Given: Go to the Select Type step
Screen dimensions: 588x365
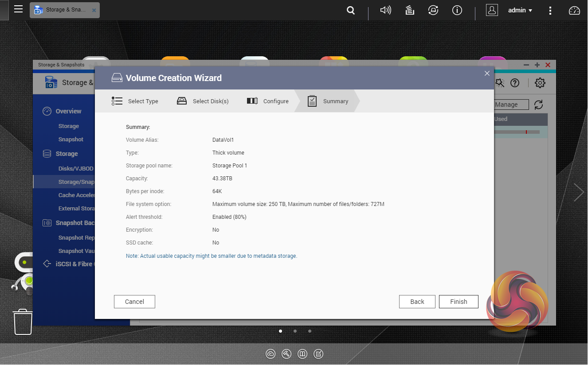Looking at the screenshot, I should (x=135, y=101).
